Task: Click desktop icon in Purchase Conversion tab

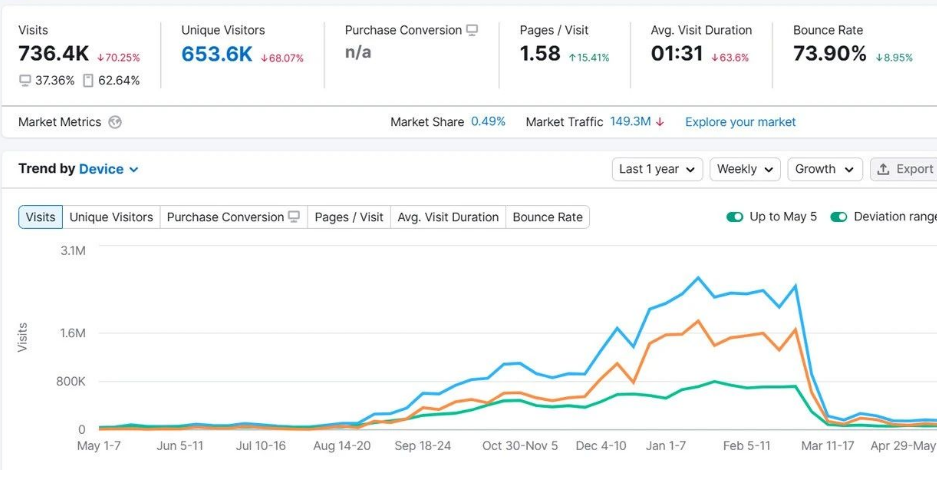Action: [x=294, y=217]
